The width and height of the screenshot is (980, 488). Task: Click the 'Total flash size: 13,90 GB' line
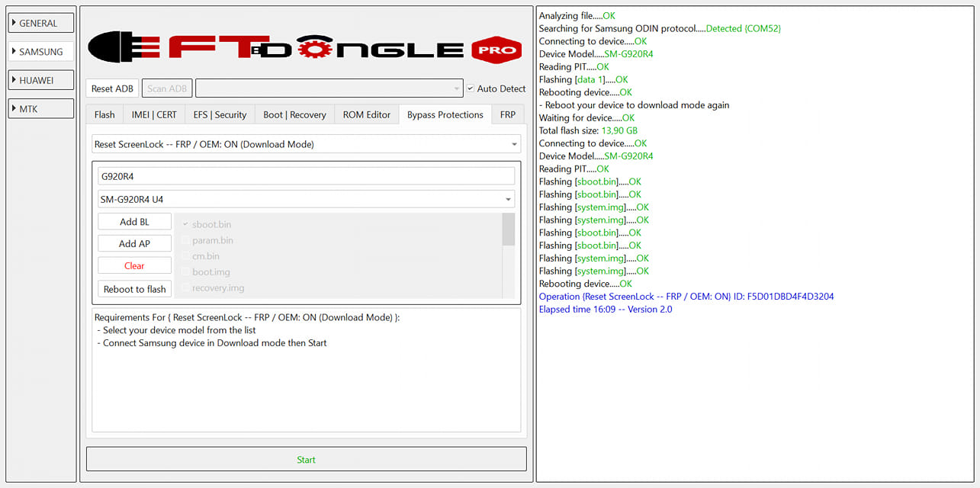(x=588, y=130)
